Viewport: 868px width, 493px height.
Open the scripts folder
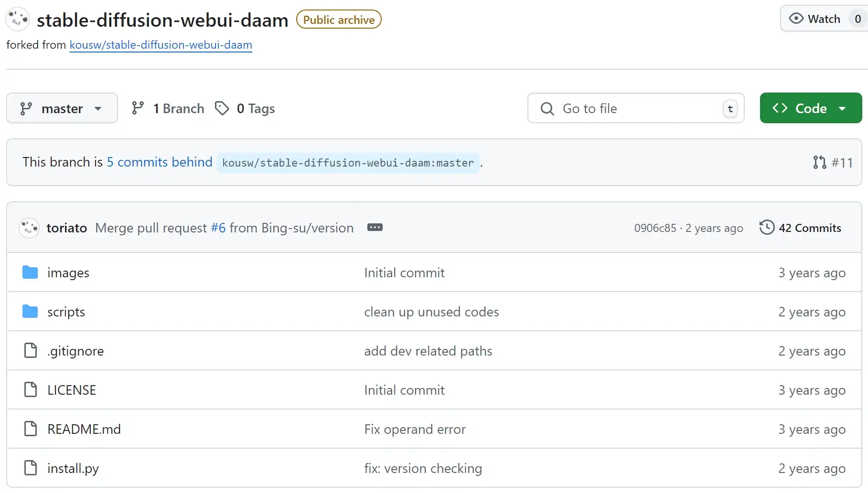pos(66,312)
